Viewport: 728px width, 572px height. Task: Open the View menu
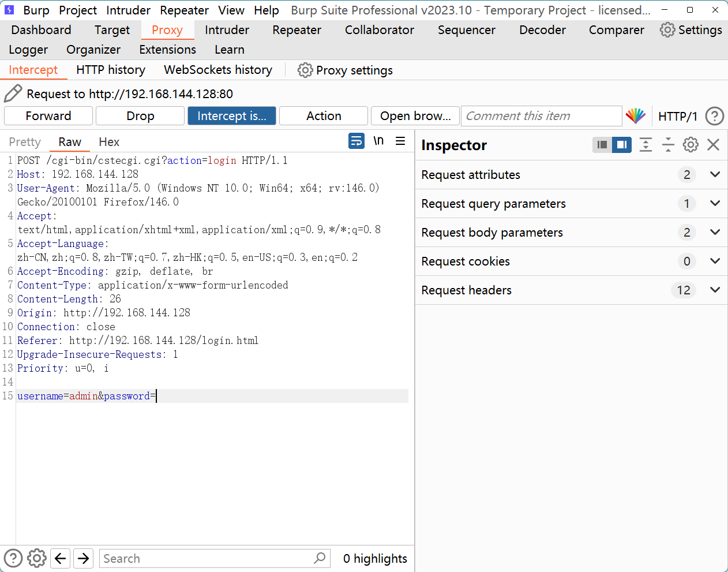pyautogui.click(x=231, y=10)
